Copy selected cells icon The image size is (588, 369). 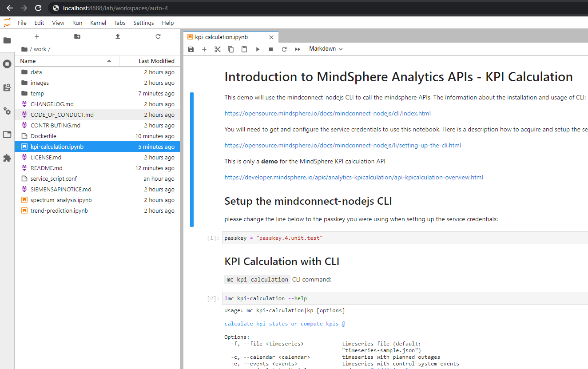coord(231,49)
